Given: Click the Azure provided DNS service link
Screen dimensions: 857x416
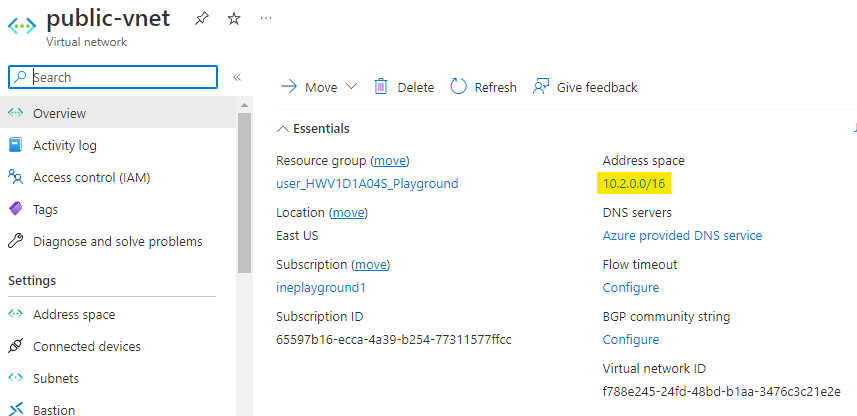Looking at the screenshot, I should (682, 236).
